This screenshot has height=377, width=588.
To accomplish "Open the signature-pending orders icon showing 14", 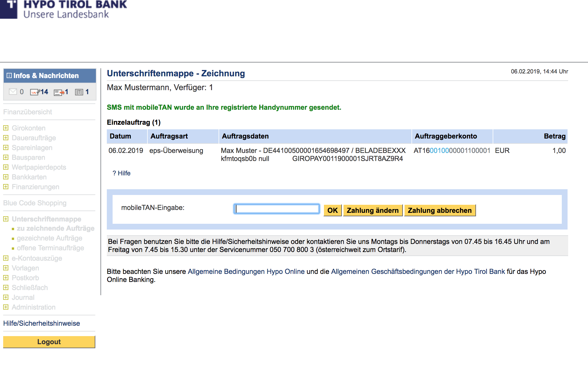I will click(35, 92).
